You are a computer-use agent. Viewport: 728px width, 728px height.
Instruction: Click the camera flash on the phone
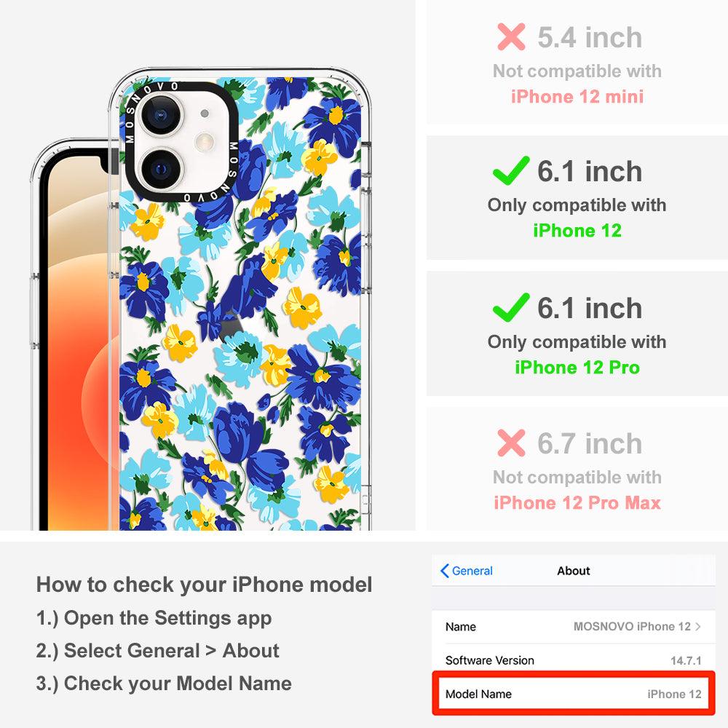point(205,142)
